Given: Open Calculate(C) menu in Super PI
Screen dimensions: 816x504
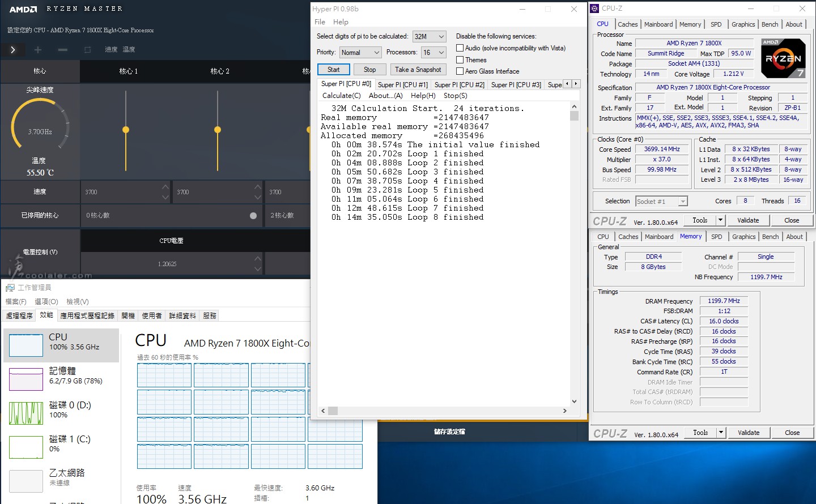Looking at the screenshot, I should coord(342,96).
